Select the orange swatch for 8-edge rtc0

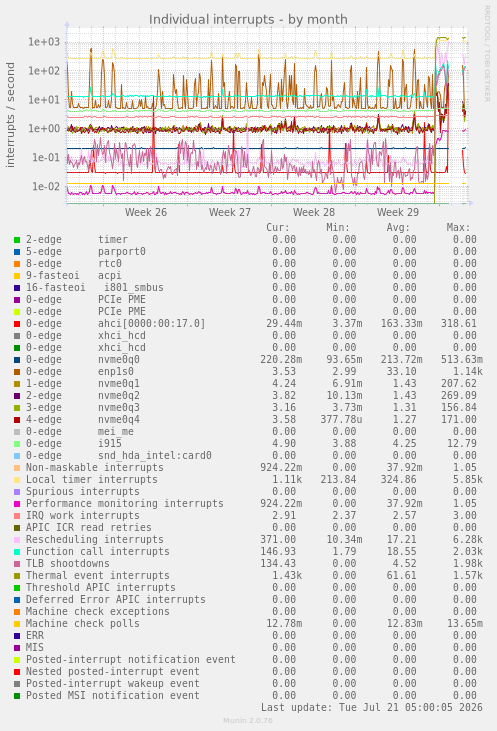tap(17, 264)
